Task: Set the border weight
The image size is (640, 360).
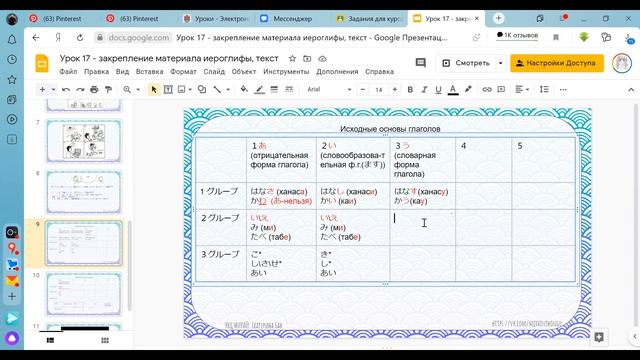Action: click(274, 89)
